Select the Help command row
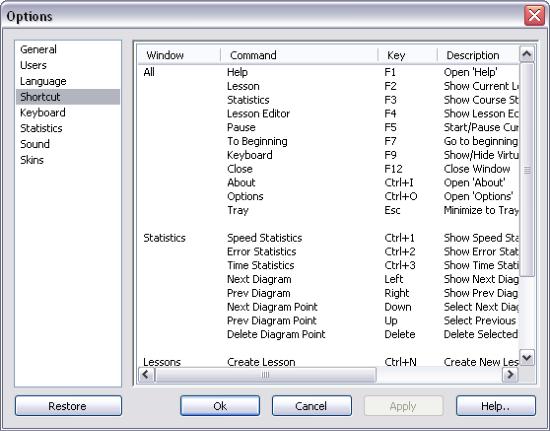 click(x=237, y=72)
